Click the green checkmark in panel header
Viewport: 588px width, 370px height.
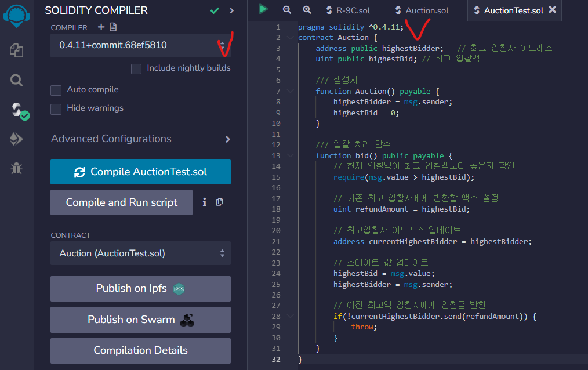215,10
